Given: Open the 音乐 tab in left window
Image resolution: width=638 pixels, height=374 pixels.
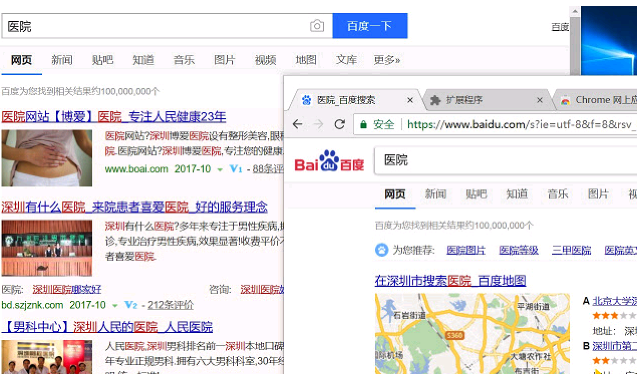Looking at the screenshot, I should [184, 60].
